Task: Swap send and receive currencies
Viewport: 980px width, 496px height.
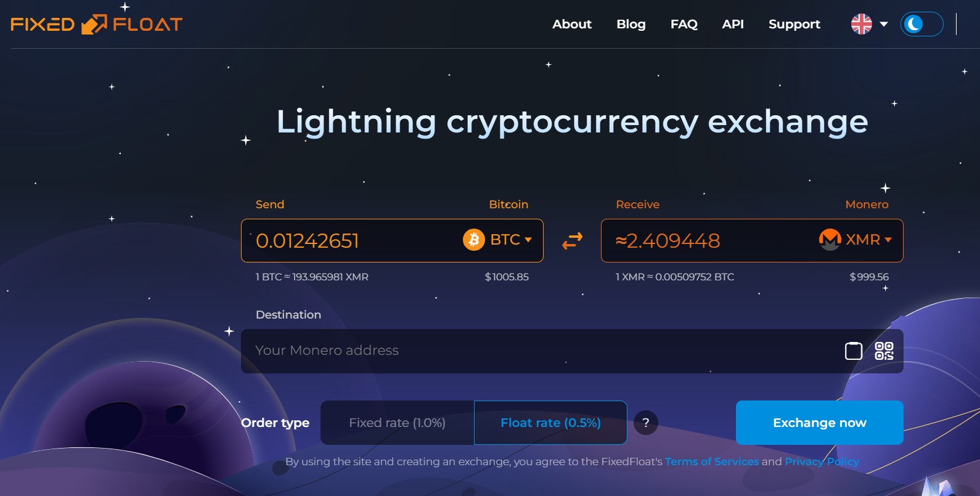Action: [572, 241]
